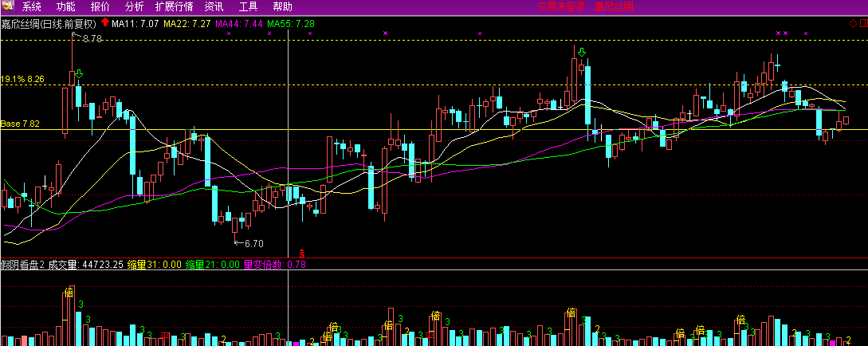Open the 帮助 menu
This screenshot has height=346, width=868.
282,6
